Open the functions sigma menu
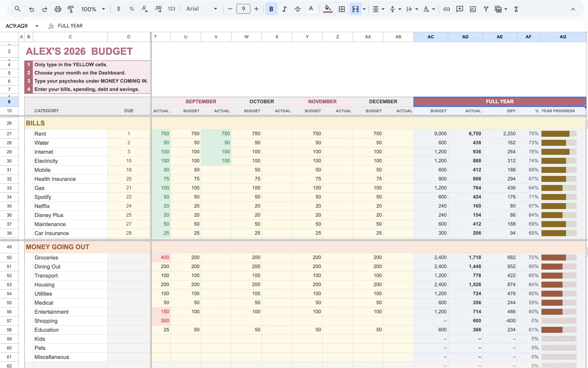Screen dimensions: 588x368 [x=516, y=9]
